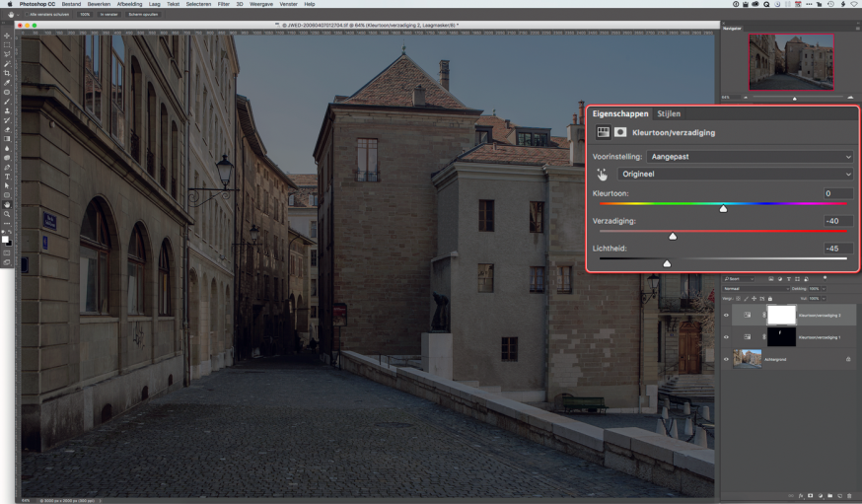Select the Healing Brush tool
The width and height of the screenshot is (862, 504).
pos(7,92)
